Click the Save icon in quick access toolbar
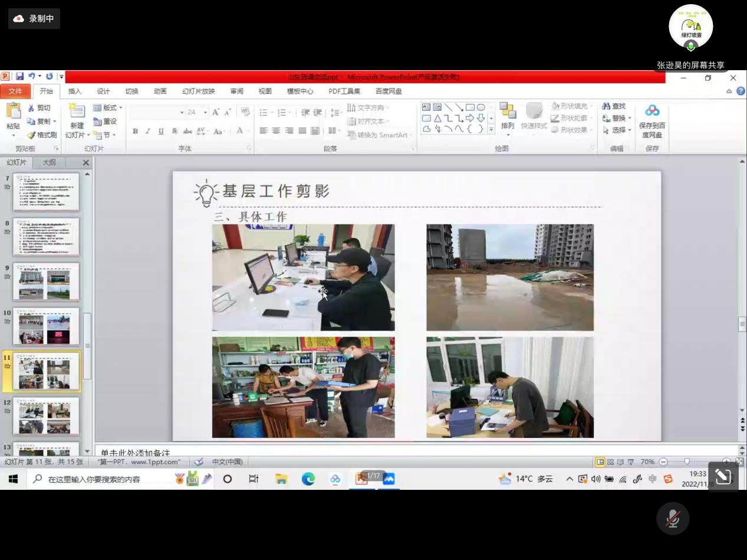Viewport: 747px width, 560px height. click(x=20, y=76)
